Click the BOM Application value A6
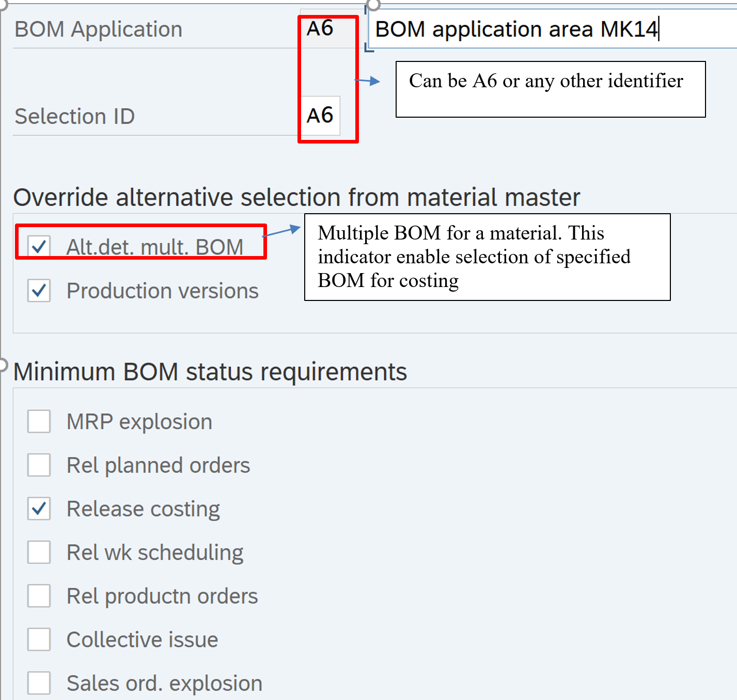This screenshot has width=737, height=700. tap(320, 29)
